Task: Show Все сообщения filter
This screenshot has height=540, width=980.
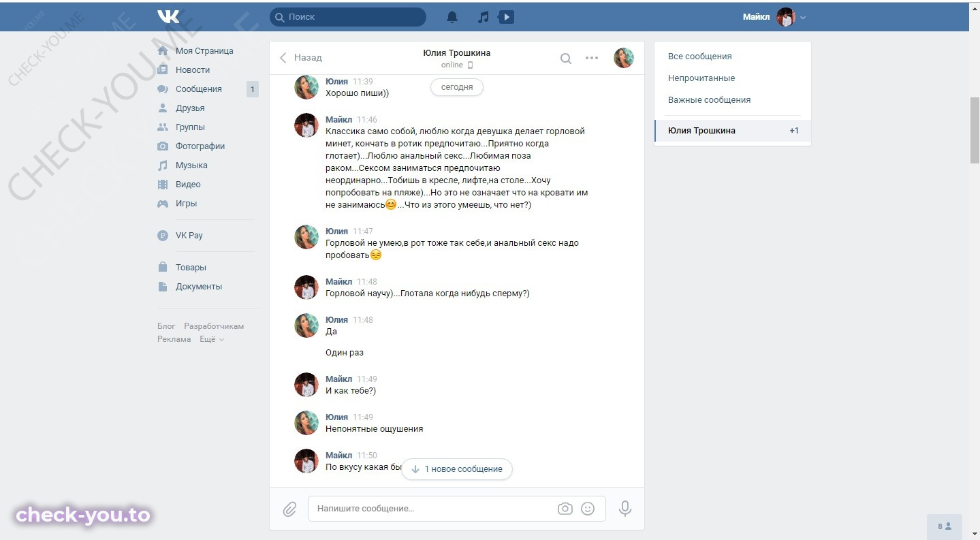Action: pyautogui.click(x=700, y=57)
